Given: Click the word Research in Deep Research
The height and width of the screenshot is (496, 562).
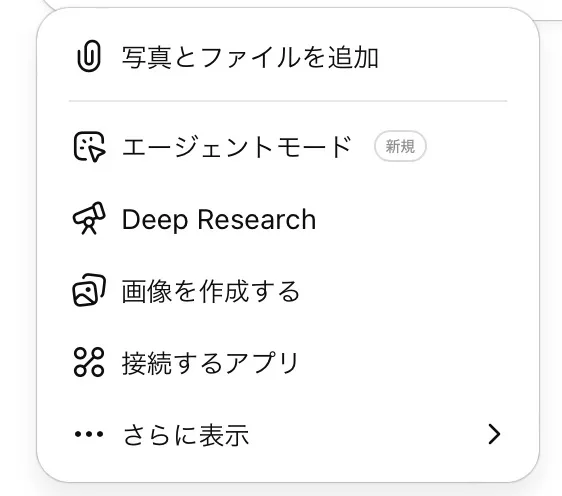Looking at the screenshot, I should point(257,219).
